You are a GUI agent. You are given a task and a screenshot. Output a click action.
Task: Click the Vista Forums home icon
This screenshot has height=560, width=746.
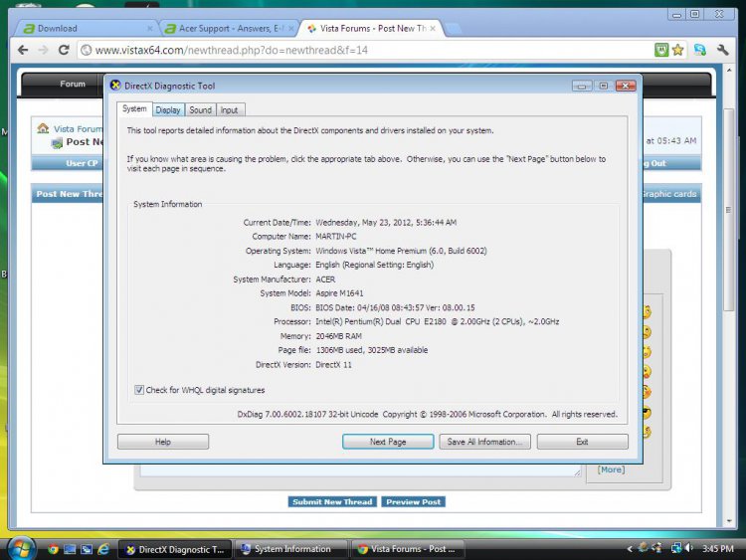click(x=43, y=128)
